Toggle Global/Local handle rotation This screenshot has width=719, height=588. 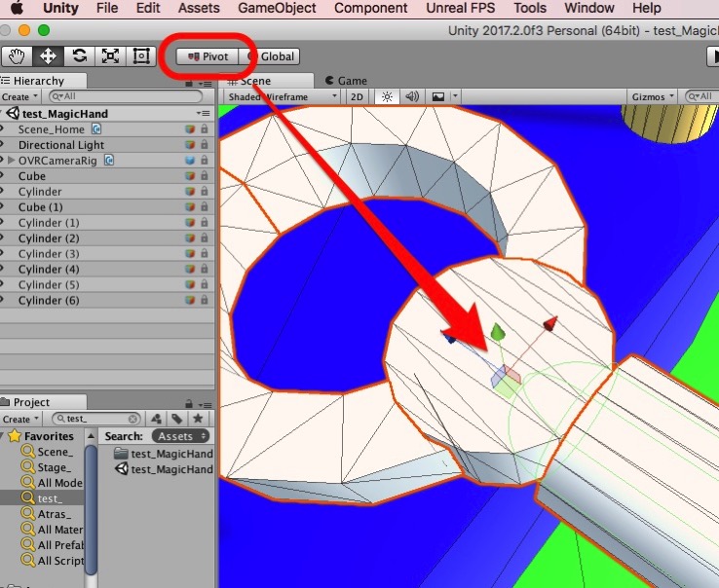pyautogui.click(x=272, y=56)
